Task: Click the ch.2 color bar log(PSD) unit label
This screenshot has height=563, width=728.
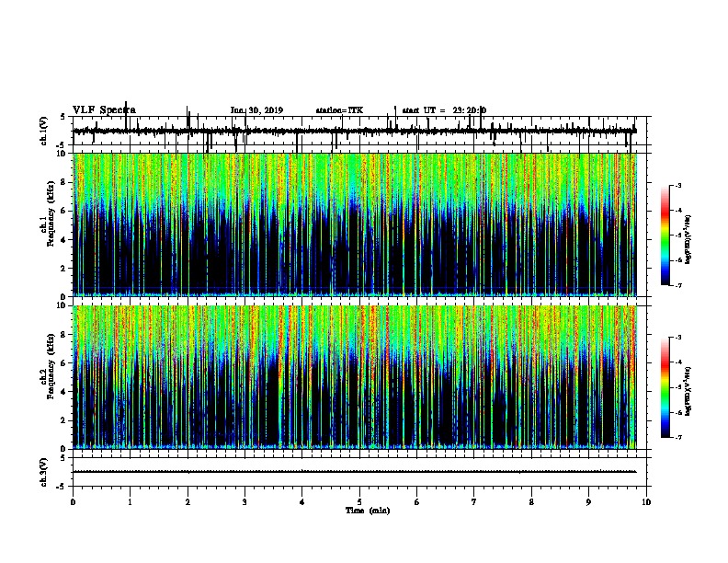Action: [688, 391]
